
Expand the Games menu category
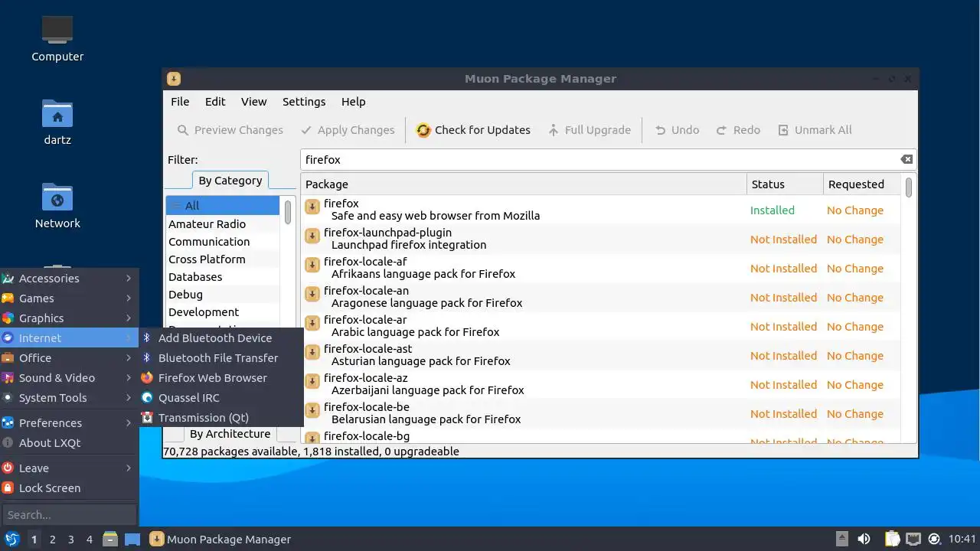tap(69, 298)
